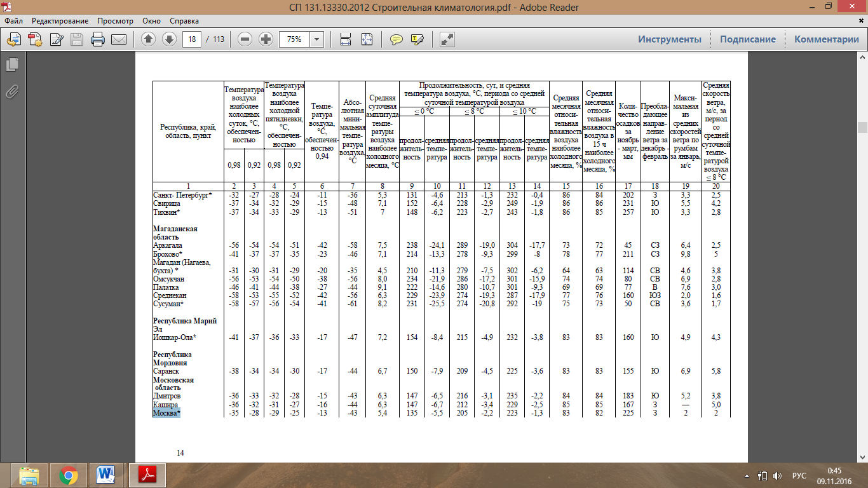Open the Файл menu

click(x=13, y=21)
